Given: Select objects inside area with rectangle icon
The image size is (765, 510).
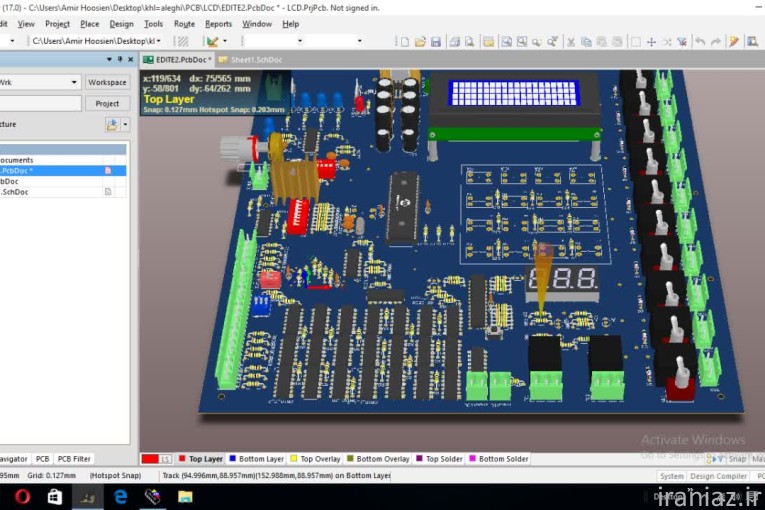Looking at the screenshot, I should 636,42.
